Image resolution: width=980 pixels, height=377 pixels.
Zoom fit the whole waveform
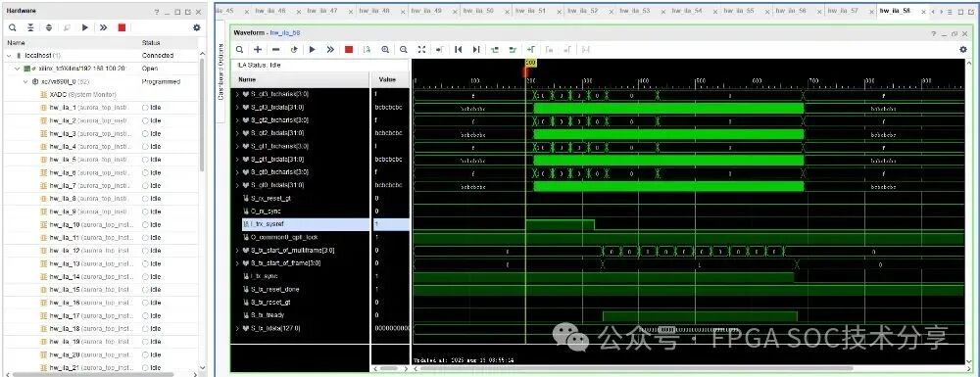point(421,49)
